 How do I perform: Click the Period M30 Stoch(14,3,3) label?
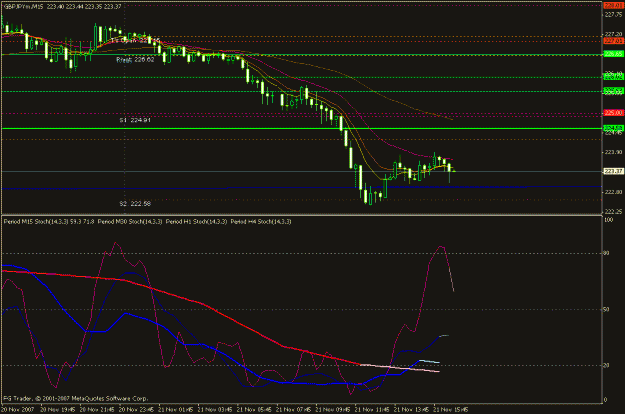point(130,222)
